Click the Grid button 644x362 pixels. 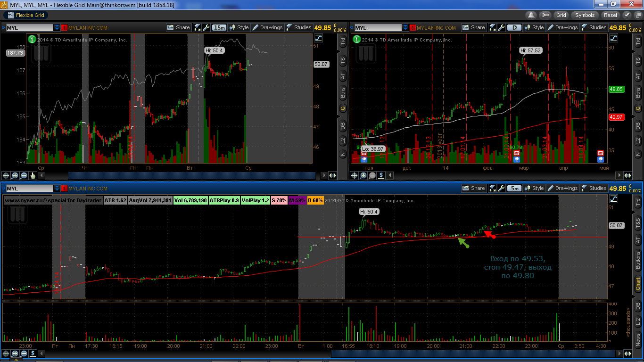561,15
